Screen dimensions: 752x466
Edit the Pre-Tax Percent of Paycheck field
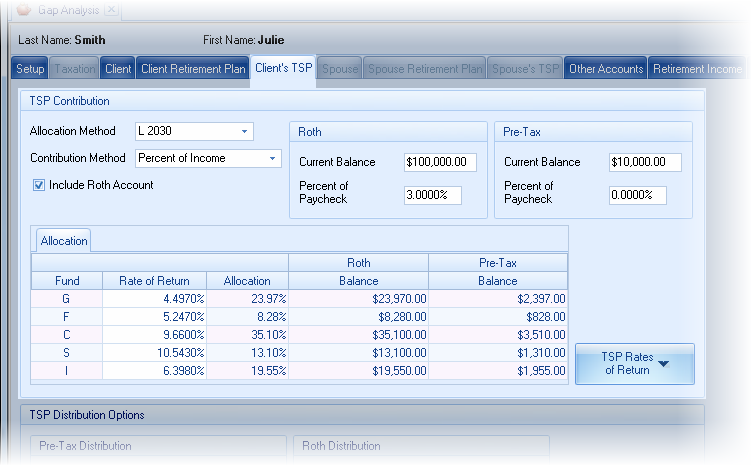click(637, 195)
